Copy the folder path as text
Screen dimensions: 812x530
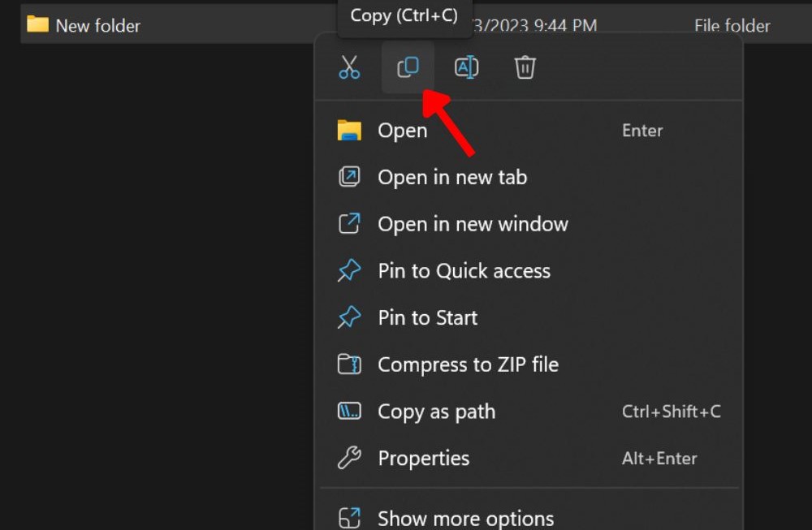click(436, 412)
